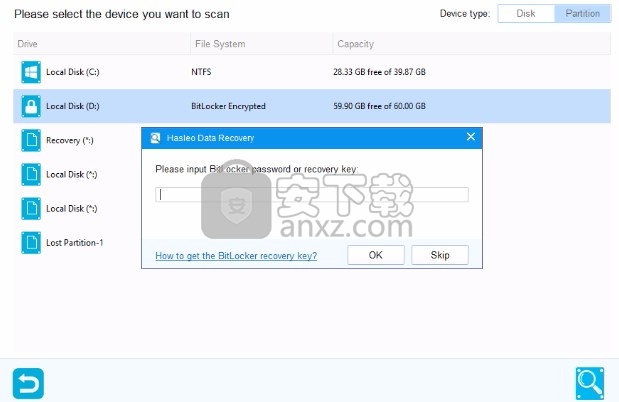This screenshot has height=402, width=619.
Task: Click '59.90 GB free of 60.00 GB' capacity
Action: pyautogui.click(x=379, y=106)
